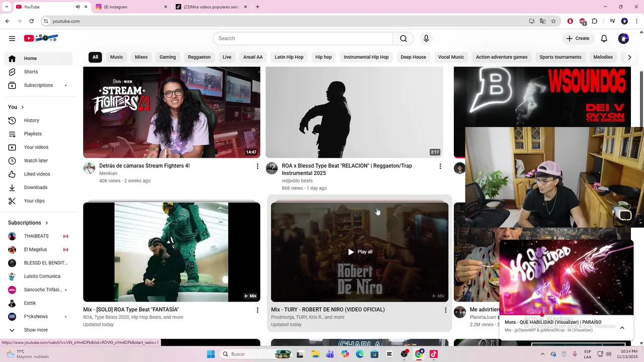Image resolution: width=644 pixels, height=362 pixels.
Task: Open the Stream Fighters 4 thumbnail
Action: tap(172, 113)
